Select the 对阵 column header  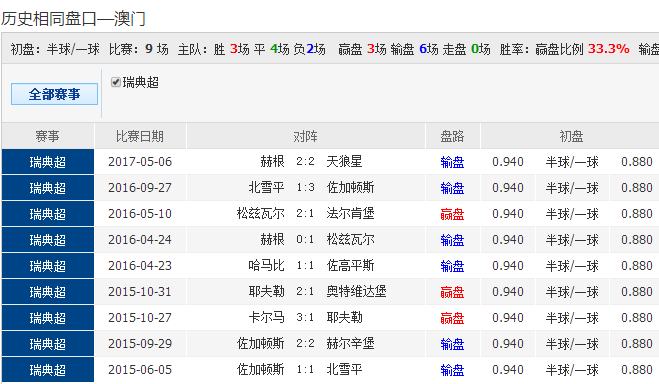coord(306,136)
